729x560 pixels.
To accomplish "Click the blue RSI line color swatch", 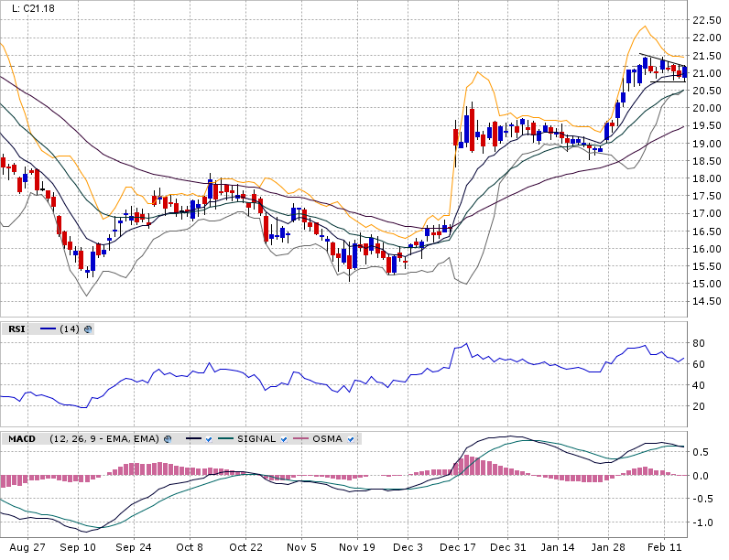I will point(48,328).
